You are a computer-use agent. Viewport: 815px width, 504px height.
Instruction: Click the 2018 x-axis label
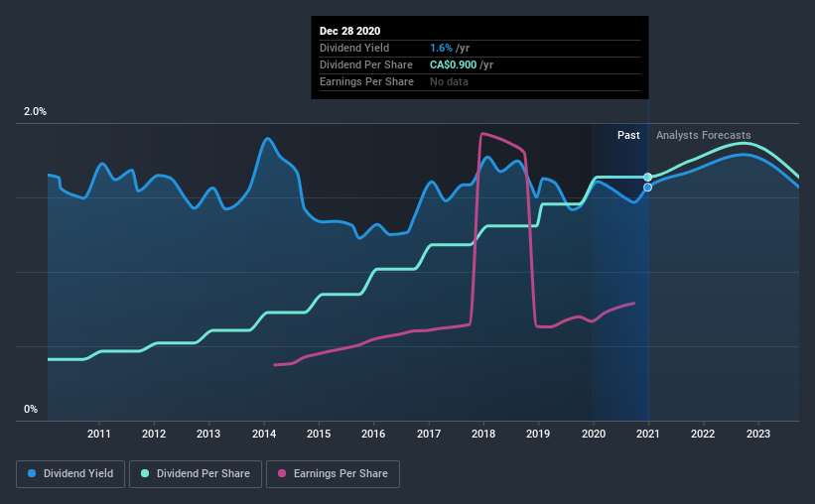483,434
